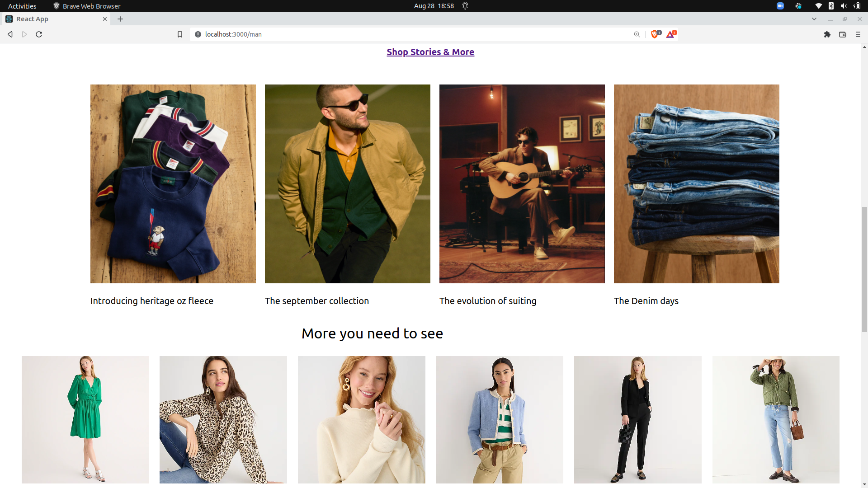This screenshot has width=868, height=488.
Task: Click the green dress product thumbnail
Action: (x=85, y=419)
